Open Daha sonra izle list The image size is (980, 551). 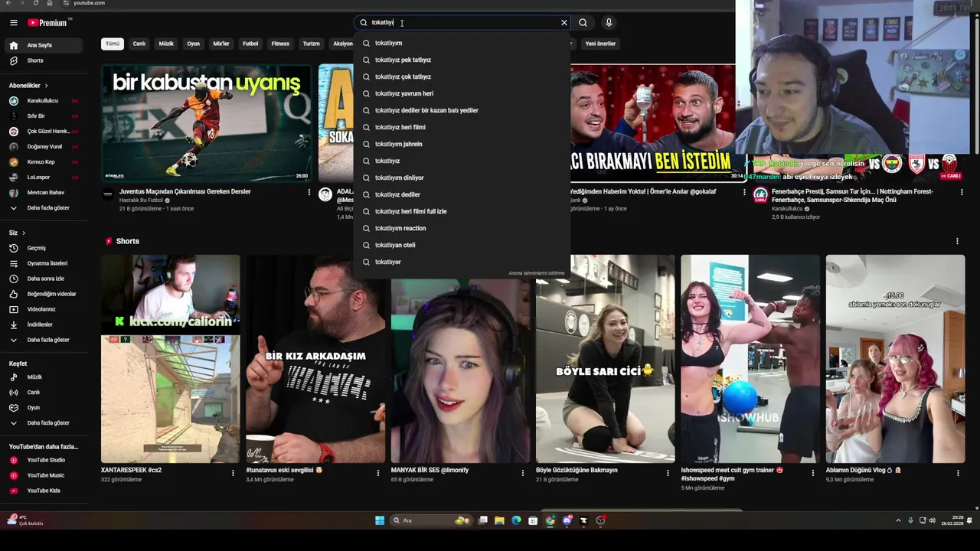(42, 279)
